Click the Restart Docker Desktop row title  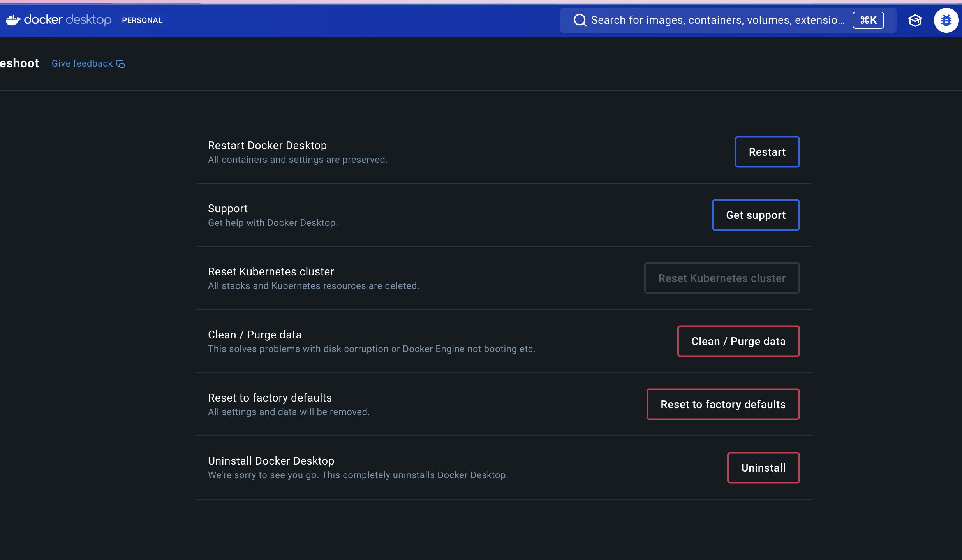click(x=267, y=145)
